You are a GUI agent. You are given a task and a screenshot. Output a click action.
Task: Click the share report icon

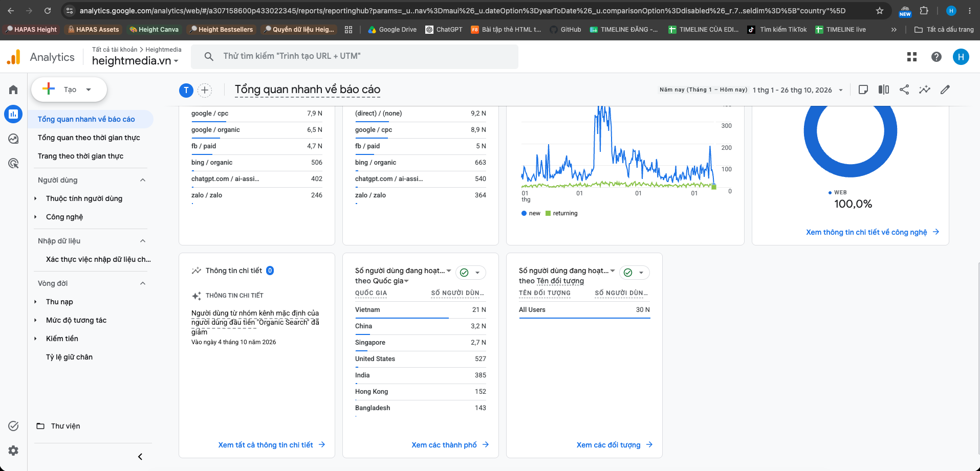click(x=904, y=89)
